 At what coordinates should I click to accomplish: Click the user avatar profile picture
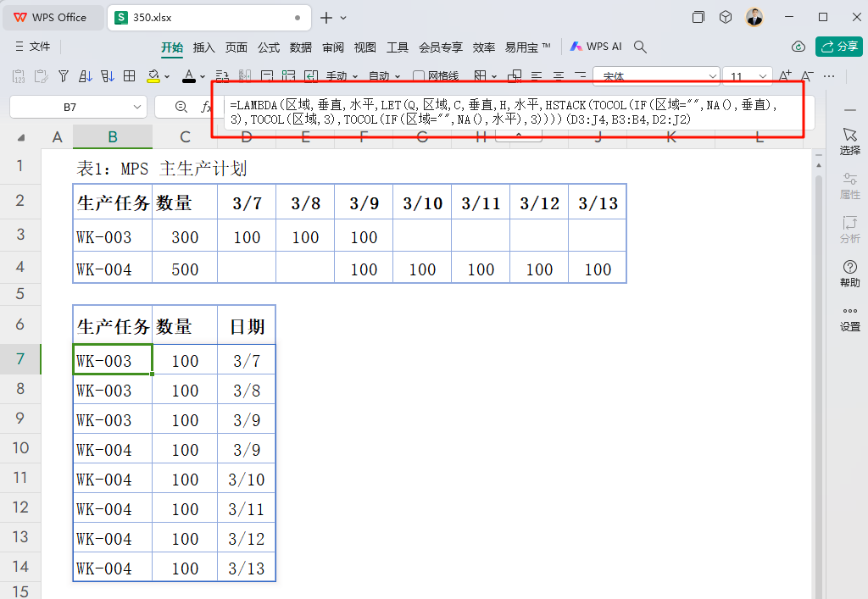click(754, 17)
